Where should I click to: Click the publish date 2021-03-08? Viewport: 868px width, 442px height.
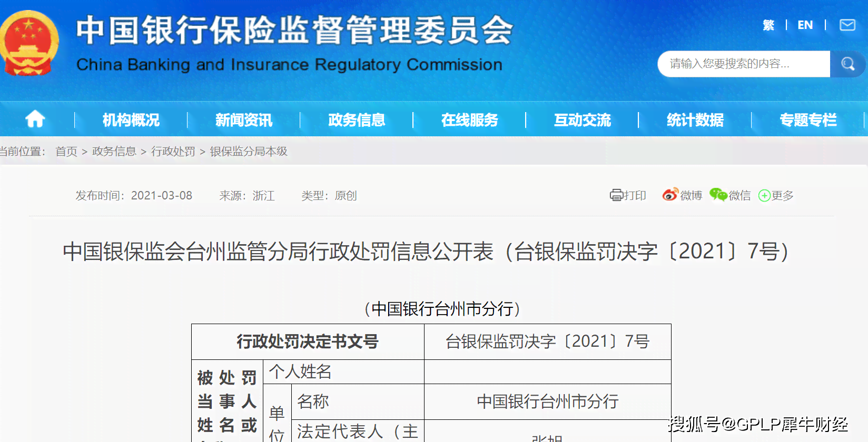tap(162, 196)
